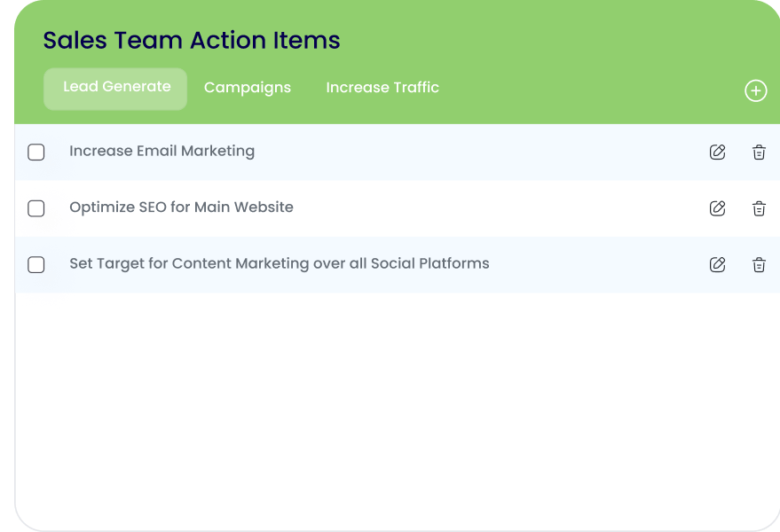Click the Sales Team Action Items title

(192, 41)
